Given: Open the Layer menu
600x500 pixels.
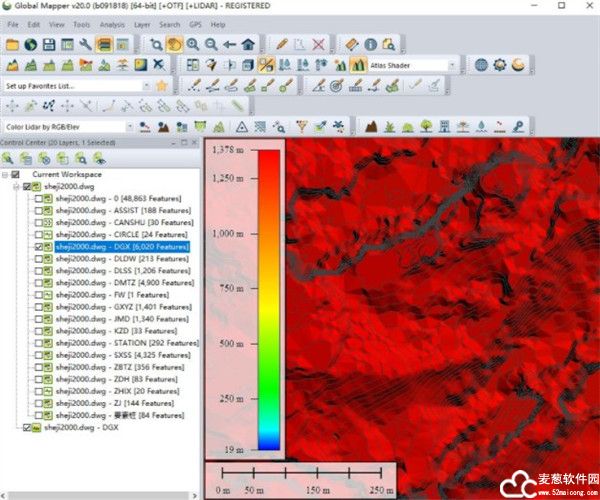Looking at the screenshot, I should [143, 23].
